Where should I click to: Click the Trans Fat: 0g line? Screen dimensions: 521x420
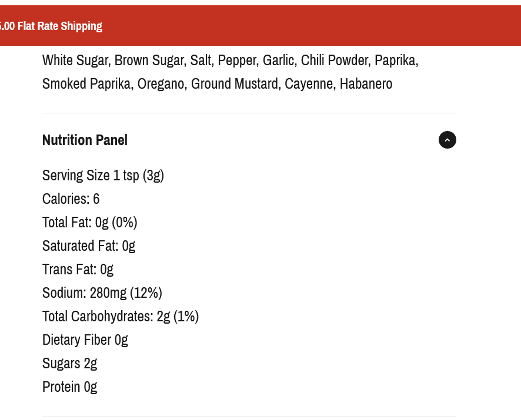78,269
